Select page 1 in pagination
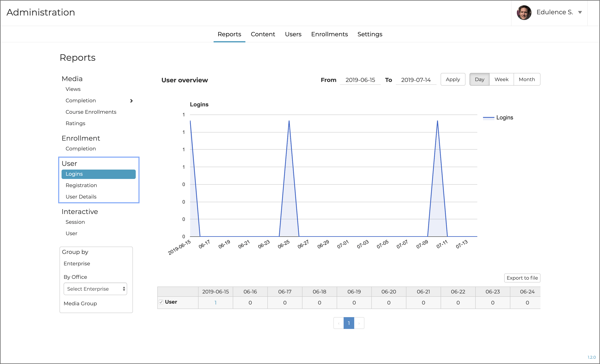Image resolution: width=600 pixels, height=364 pixels. (x=349, y=323)
